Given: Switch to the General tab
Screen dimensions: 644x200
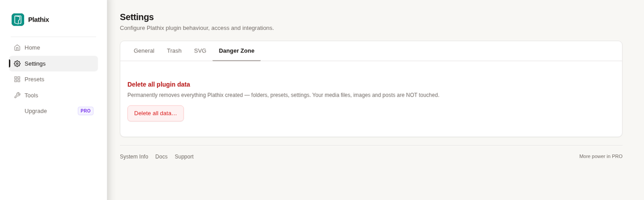Looking at the screenshot, I should click(144, 51).
